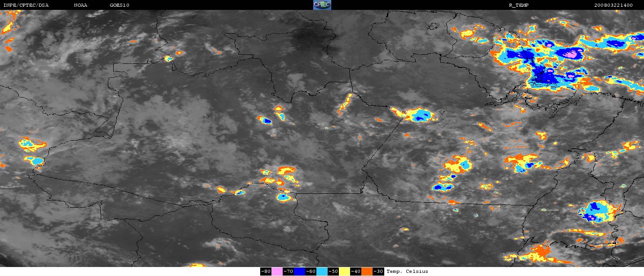The image size is (644, 276).
Task: Click the -80 legend value
Action: [x=266, y=272]
